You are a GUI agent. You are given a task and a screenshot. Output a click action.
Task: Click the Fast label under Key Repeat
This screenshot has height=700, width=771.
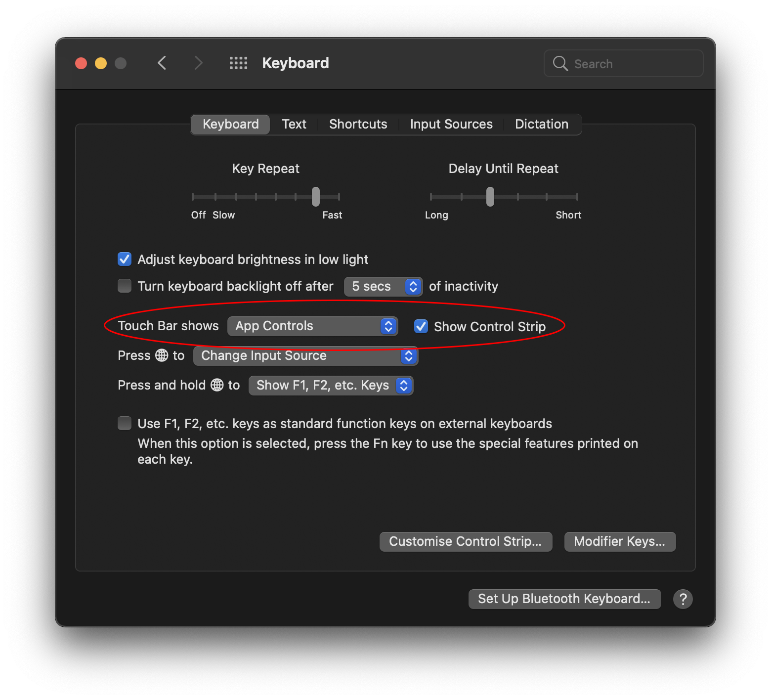tap(332, 215)
